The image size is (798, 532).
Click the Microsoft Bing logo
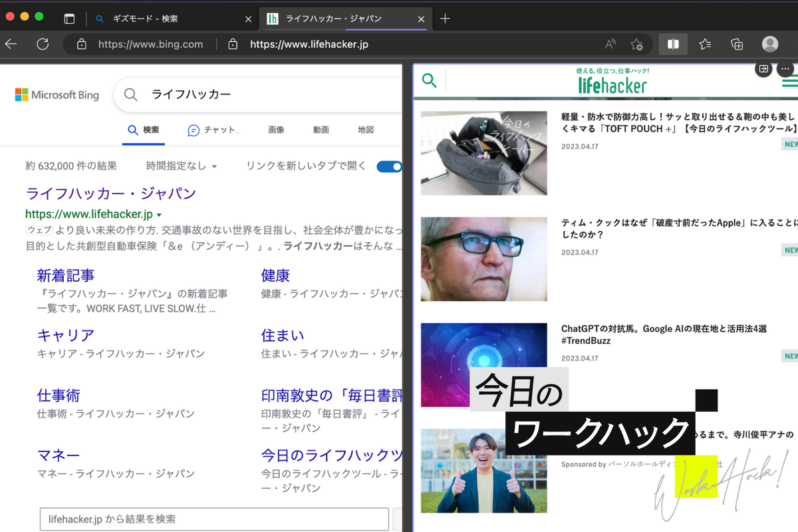coord(57,94)
